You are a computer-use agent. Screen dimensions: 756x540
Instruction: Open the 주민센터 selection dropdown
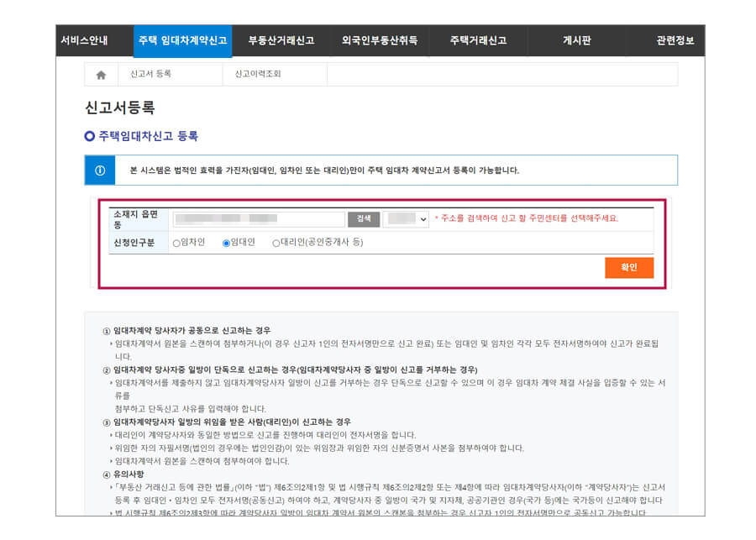[406, 219]
